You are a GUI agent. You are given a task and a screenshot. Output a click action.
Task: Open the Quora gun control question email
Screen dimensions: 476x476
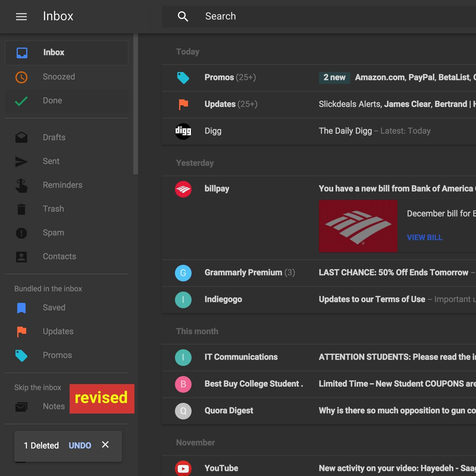coord(319,411)
